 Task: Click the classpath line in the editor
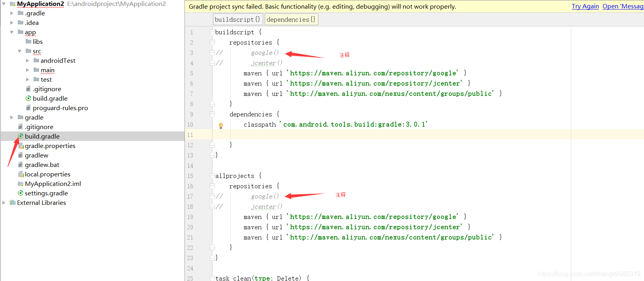(x=335, y=124)
